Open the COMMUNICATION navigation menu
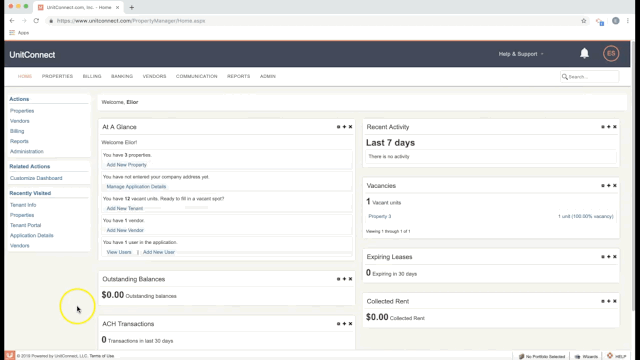 point(197,76)
